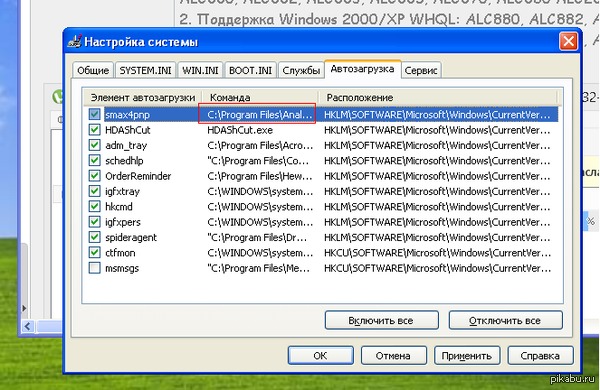
Task: Uncheck the HDAShCut startup item
Action: 94,130
